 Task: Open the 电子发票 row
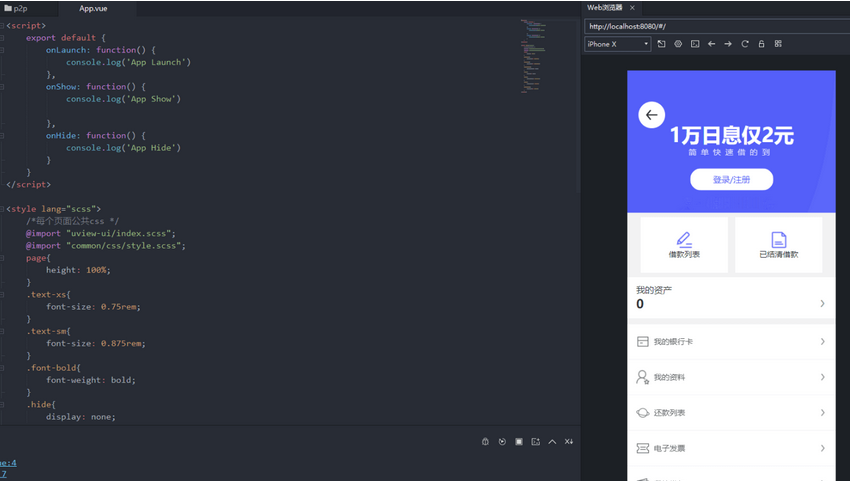[x=731, y=448]
